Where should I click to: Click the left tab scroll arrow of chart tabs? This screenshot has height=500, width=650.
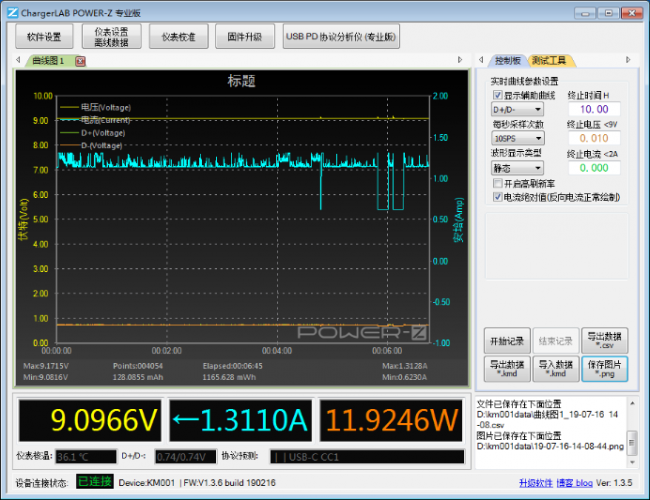[18, 60]
